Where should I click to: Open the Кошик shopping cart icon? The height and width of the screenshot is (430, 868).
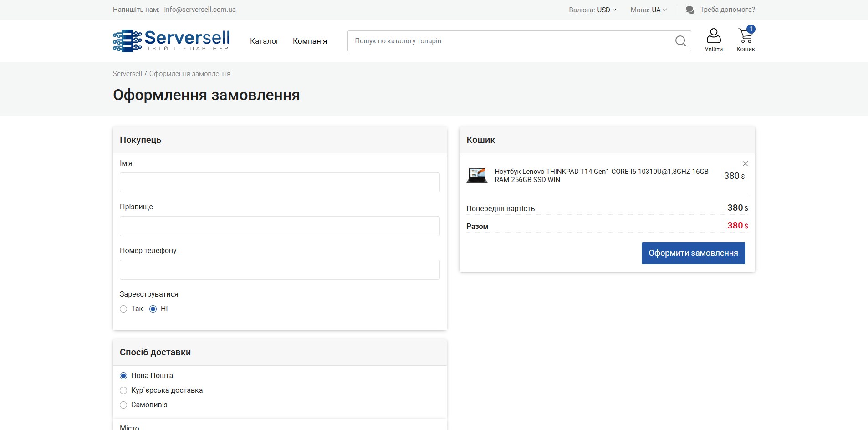(745, 39)
